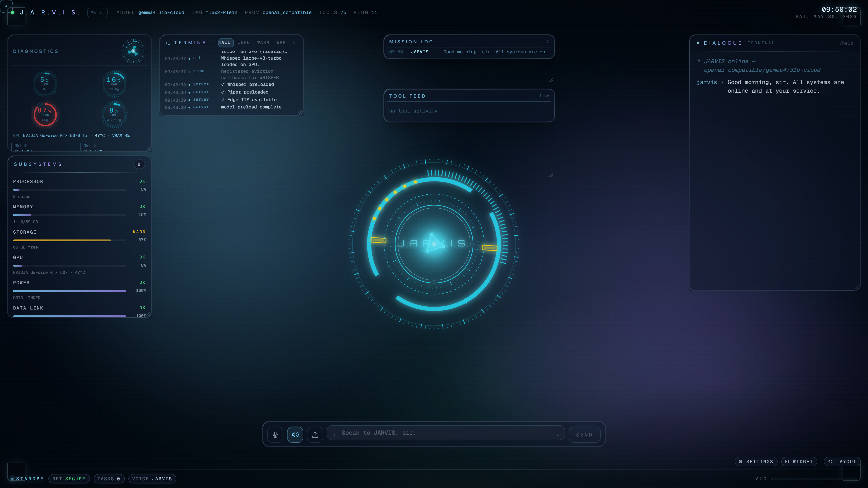Activate the microphone voice input button
The image size is (868, 488).
[x=275, y=434]
